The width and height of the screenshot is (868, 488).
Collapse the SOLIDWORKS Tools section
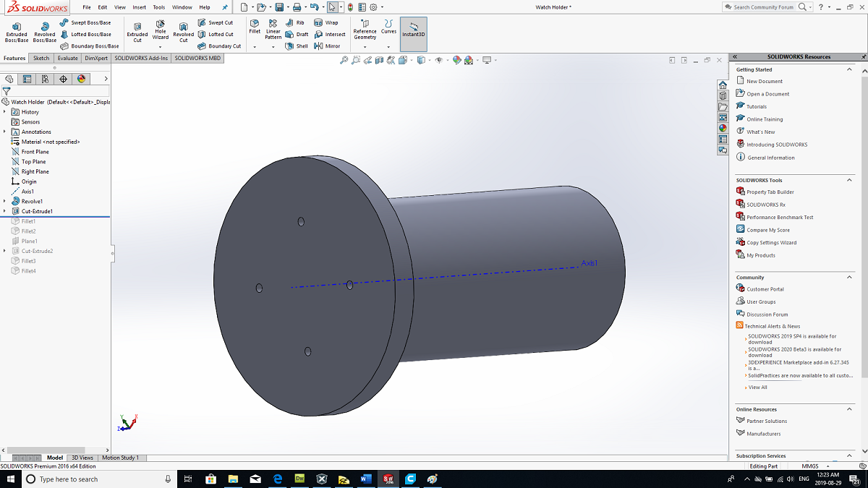point(850,180)
